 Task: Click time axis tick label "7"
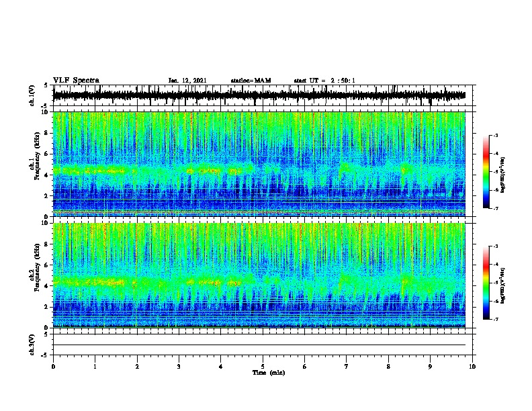point(347,367)
